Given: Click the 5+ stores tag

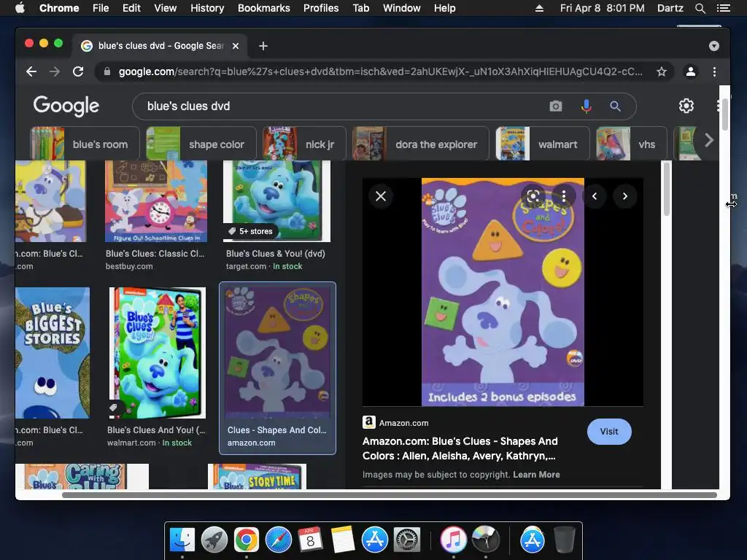Looking at the screenshot, I should click(251, 231).
